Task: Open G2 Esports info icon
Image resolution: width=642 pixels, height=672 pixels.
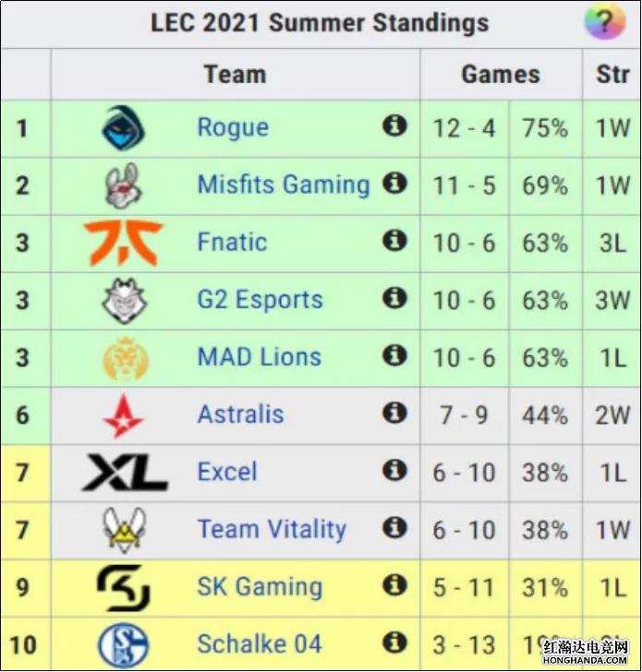Action: (x=394, y=298)
